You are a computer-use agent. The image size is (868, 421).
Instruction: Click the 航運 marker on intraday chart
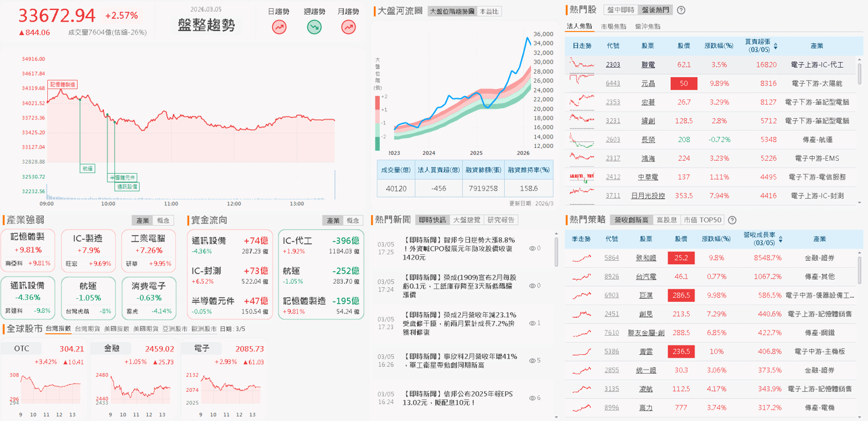click(x=88, y=168)
